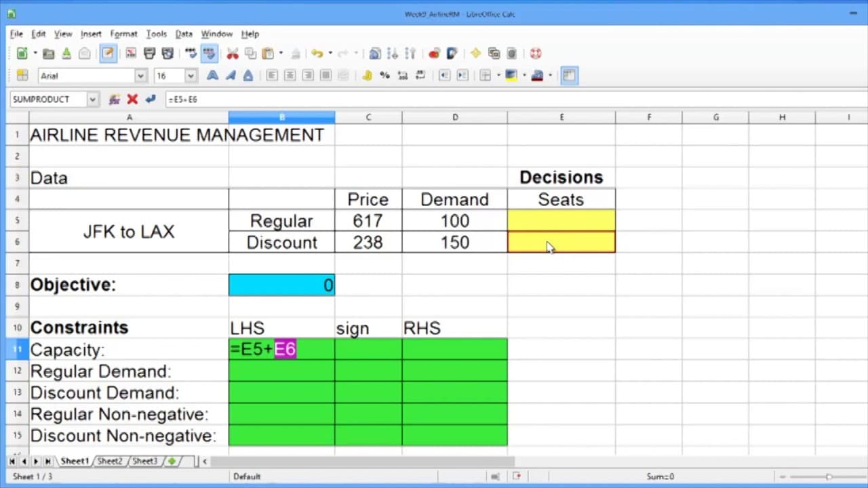Screen dimensions: 868x488
Task: Expand the Font Name dropdown
Action: (140, 76)
